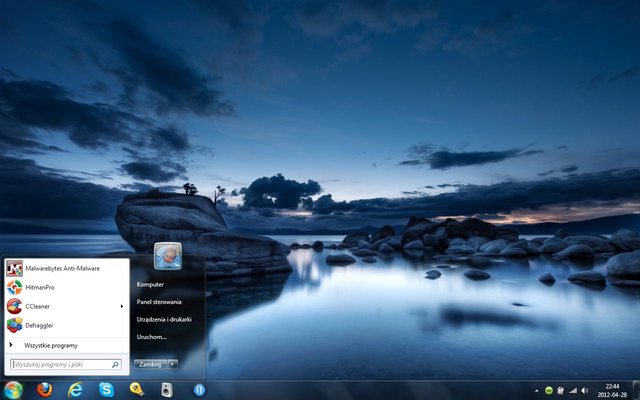Open Panel sterowania
Image resolution: width=640 pixels, height=400 pixels.
pyautogui.click(x=159, y=301)
